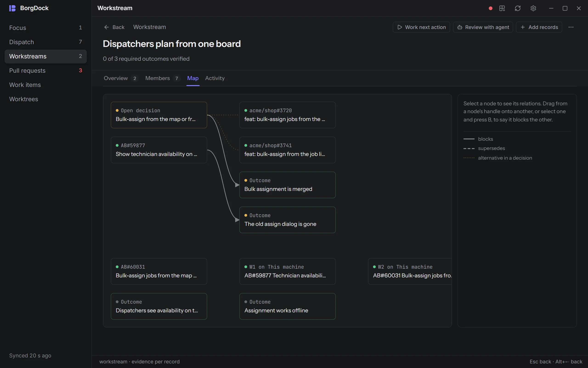Open settings gear icon

[533, 8]
